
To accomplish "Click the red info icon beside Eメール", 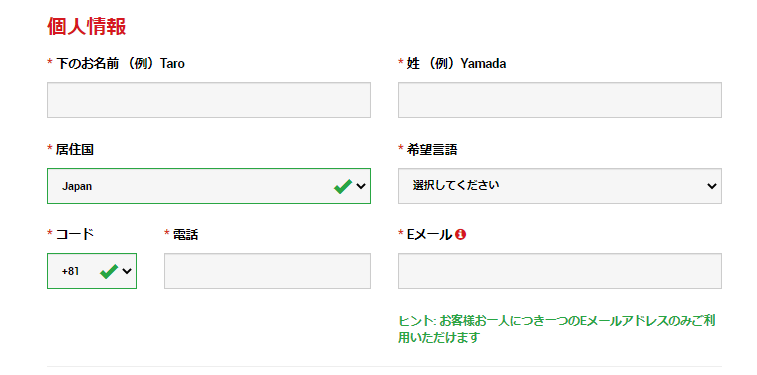I will 461,235.
